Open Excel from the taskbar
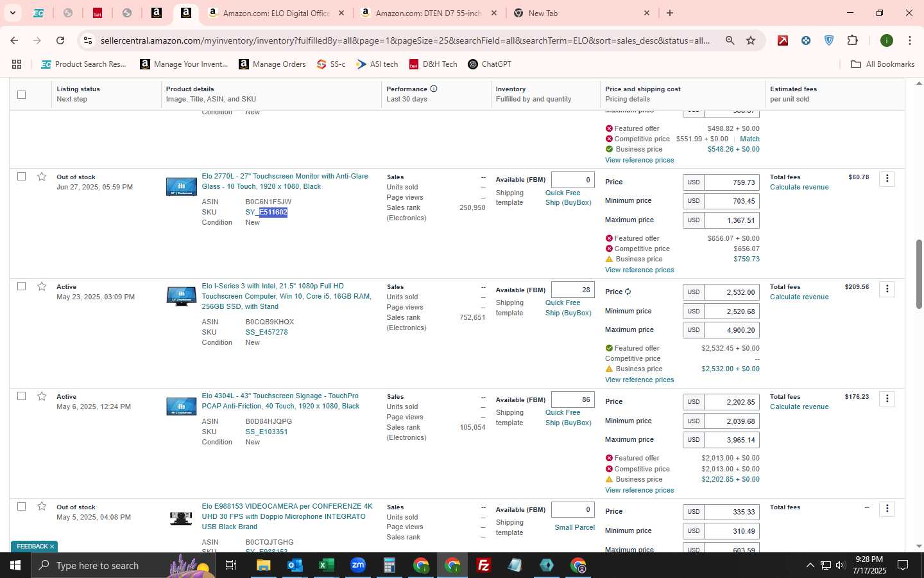Image resolution: width=924 pixels, height=578 pixels. (326, 565)
